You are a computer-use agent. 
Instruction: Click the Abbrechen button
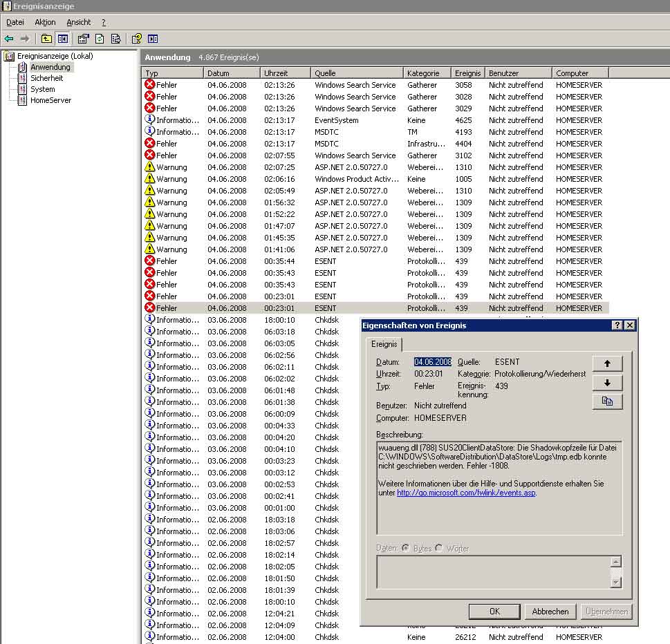point(550,612)
